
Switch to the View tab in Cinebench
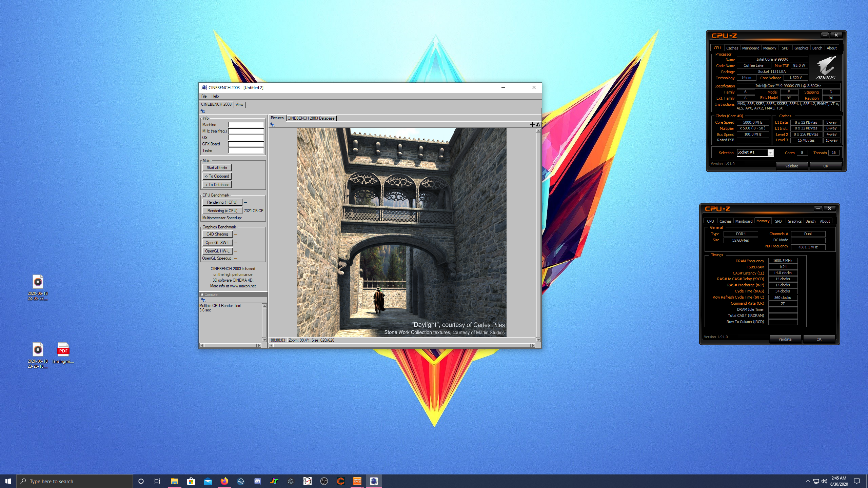tap(239, 105)
